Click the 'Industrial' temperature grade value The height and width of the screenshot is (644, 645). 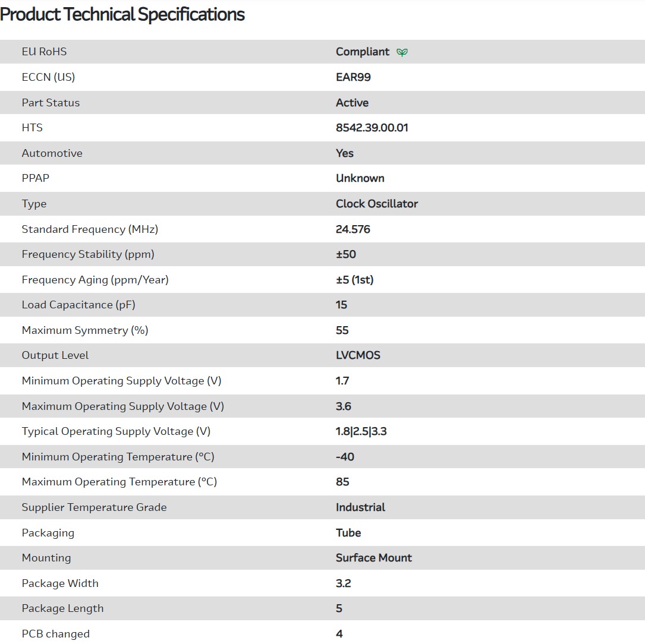(x=360, y=507)
